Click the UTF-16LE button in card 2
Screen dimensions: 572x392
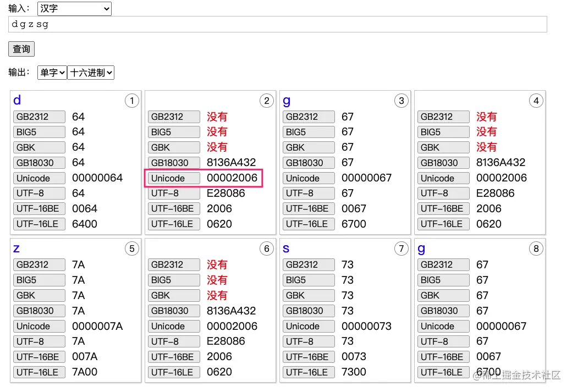tap(174, 224)
